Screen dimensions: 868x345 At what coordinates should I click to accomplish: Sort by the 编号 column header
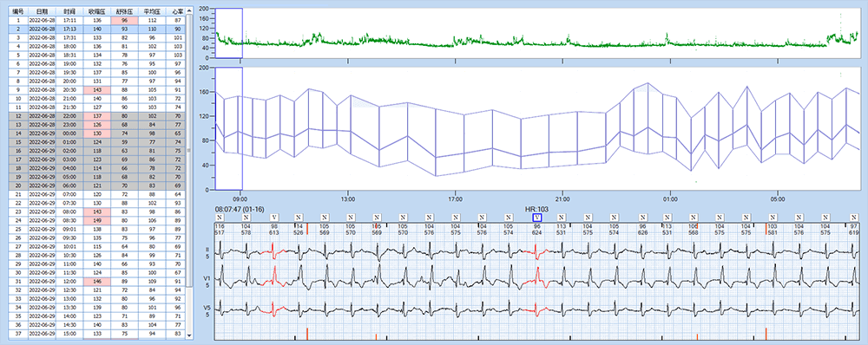[17, 11]
